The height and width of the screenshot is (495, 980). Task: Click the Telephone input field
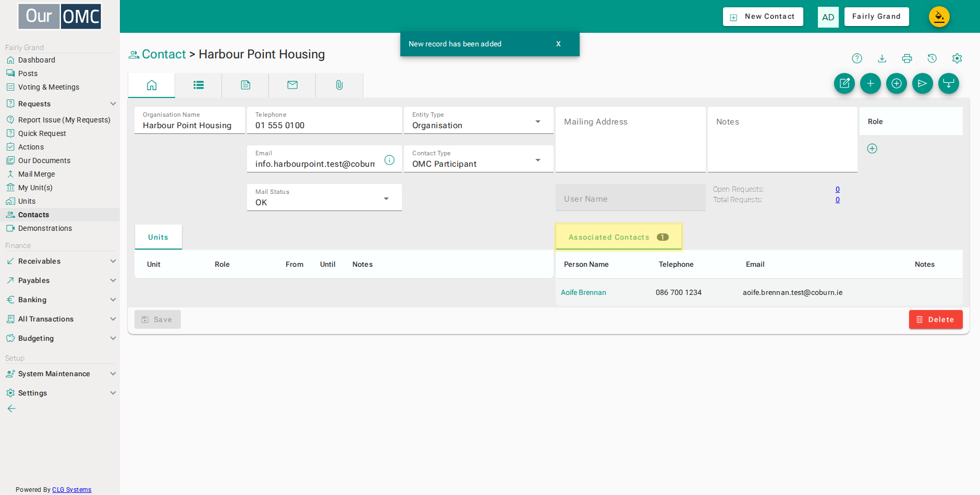(x=324, y=120)
